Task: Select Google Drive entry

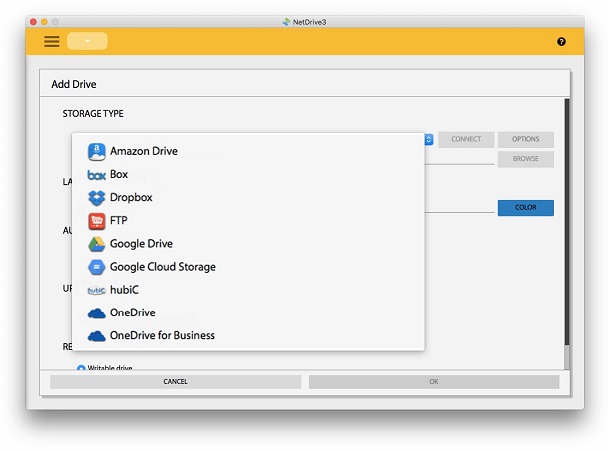Action: pos(248,244)
